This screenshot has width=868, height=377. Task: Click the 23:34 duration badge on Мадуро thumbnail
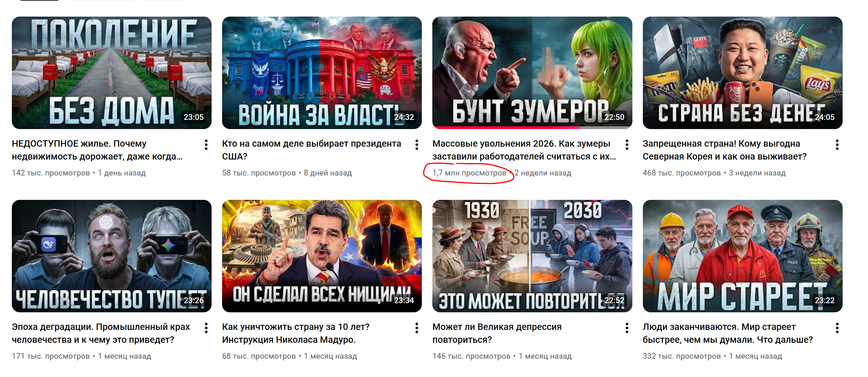404,300
